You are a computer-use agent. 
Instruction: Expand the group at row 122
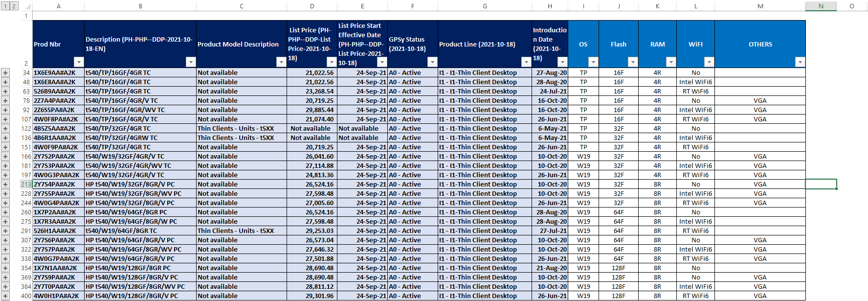[x=5, y=129]
